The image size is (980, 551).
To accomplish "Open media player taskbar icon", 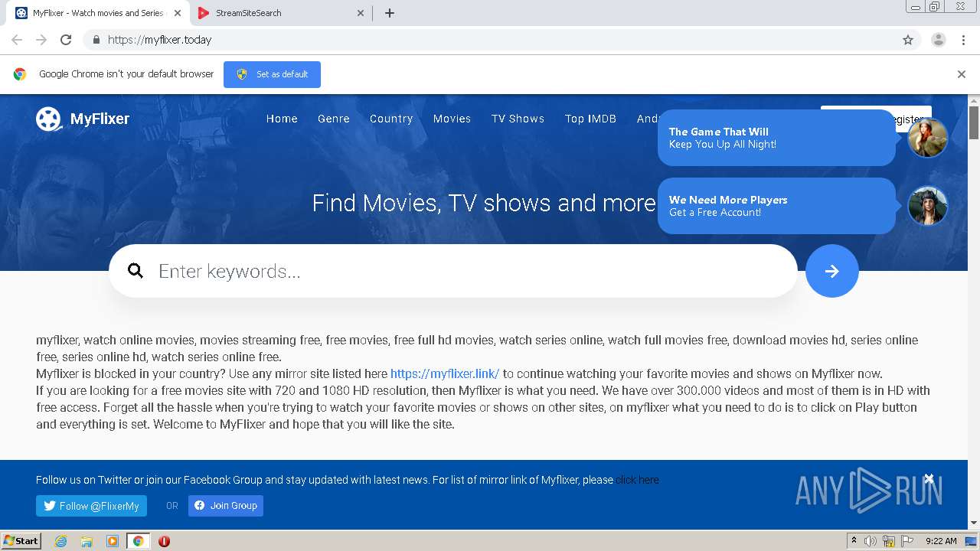I will pyautogui.click(x=113, y=541).
